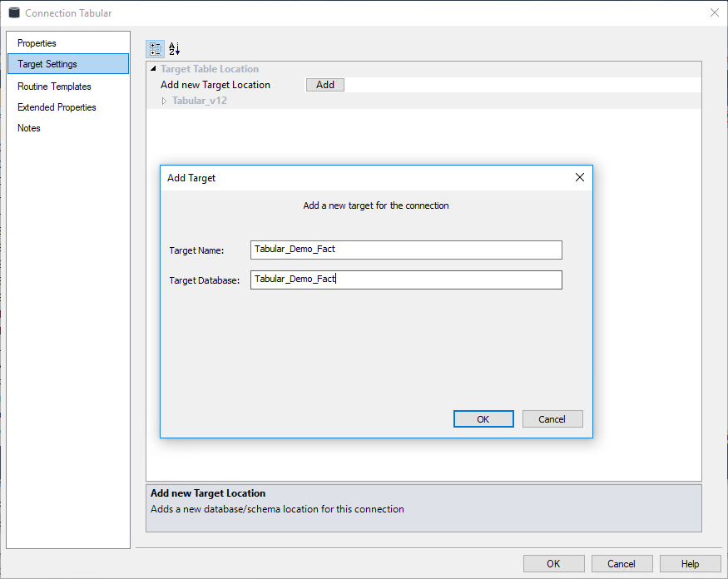Close the Connection Tabular window
Image resolution: width=728 pixels, height=579 pixels.
point(714,12)
